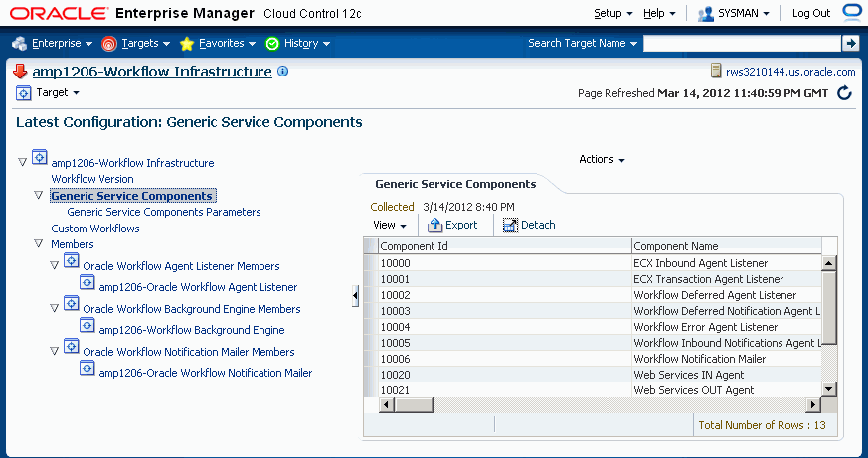Image resolution: width=868 pixels, height=458 pixels.
Task: Open the Favorites menu
Action: tap(227, 43)
